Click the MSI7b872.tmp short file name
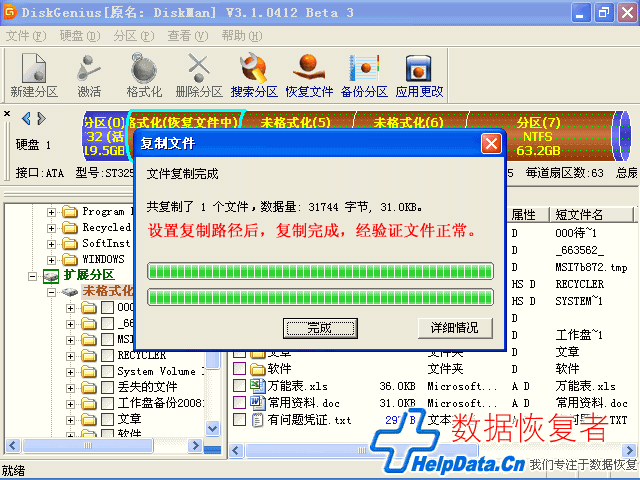The image size is (640, 480). pos(591,267)
